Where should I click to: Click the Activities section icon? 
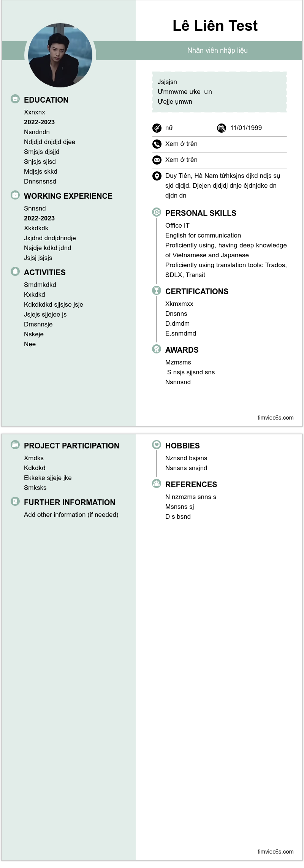15,271
